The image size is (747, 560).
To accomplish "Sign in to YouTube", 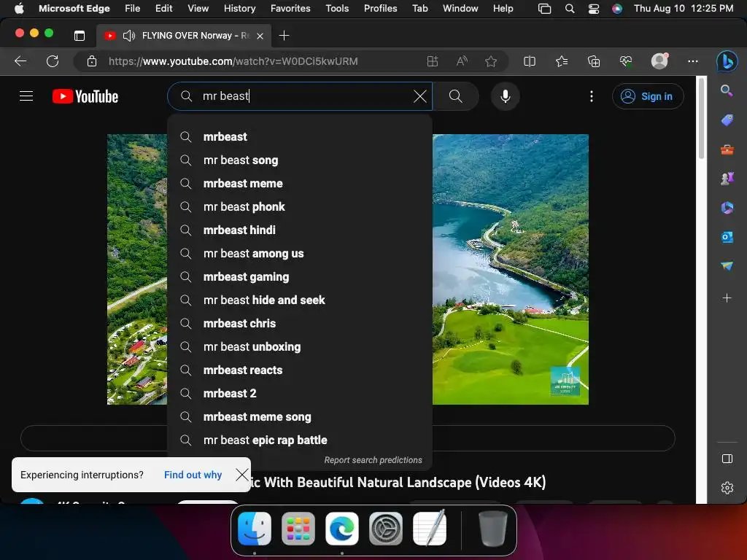I will [648, 96].
